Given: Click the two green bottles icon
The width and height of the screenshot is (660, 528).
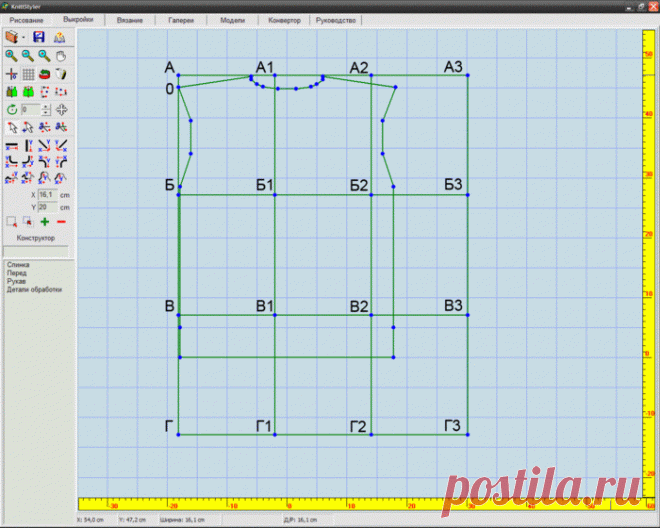Looking at the screenshot, I should click(x=28, y=91).
